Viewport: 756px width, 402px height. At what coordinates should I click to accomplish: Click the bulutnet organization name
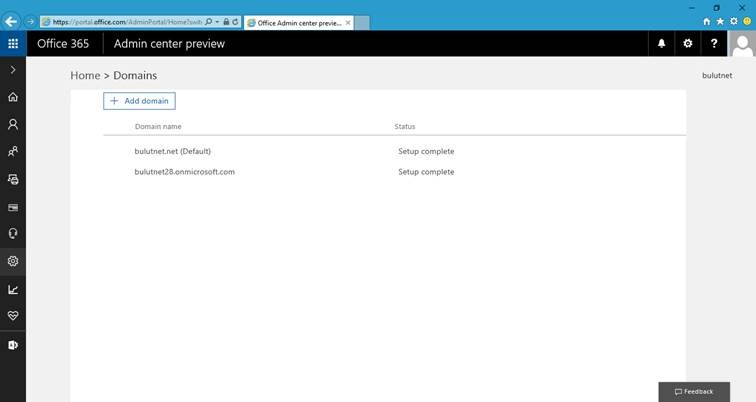coord(717,76)
